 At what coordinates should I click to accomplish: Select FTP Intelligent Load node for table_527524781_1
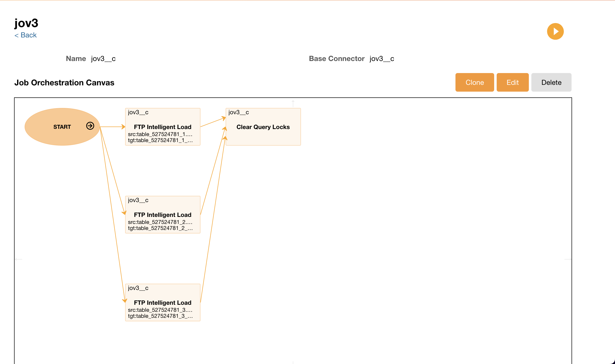tap(163, 127)
